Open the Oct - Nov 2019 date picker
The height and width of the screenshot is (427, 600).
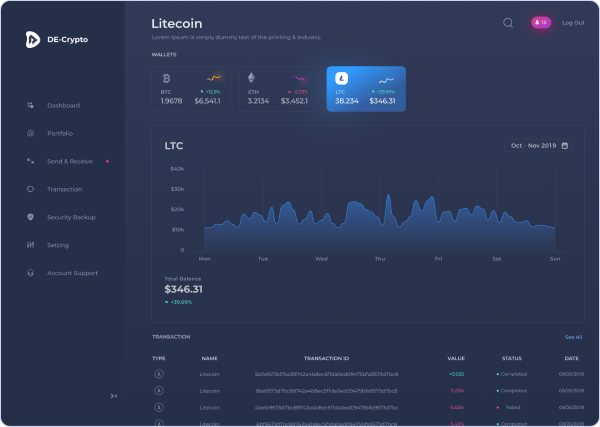[x=539, y=146]
